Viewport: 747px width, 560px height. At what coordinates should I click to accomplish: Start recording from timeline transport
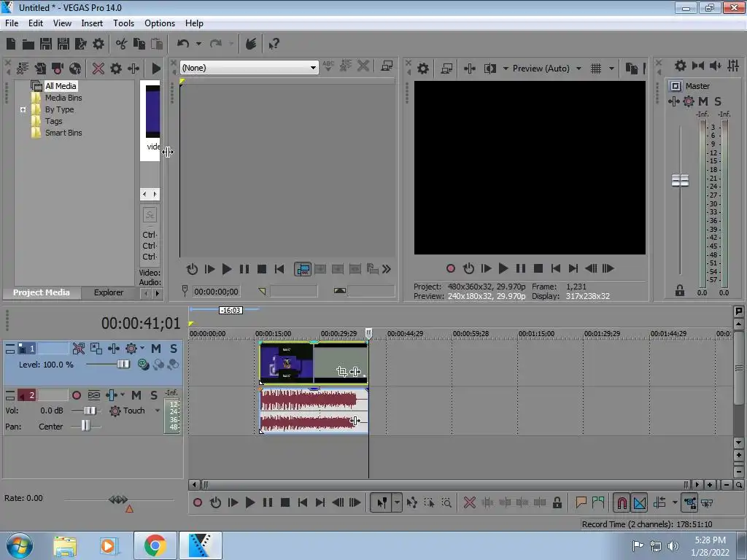[198, 502]
